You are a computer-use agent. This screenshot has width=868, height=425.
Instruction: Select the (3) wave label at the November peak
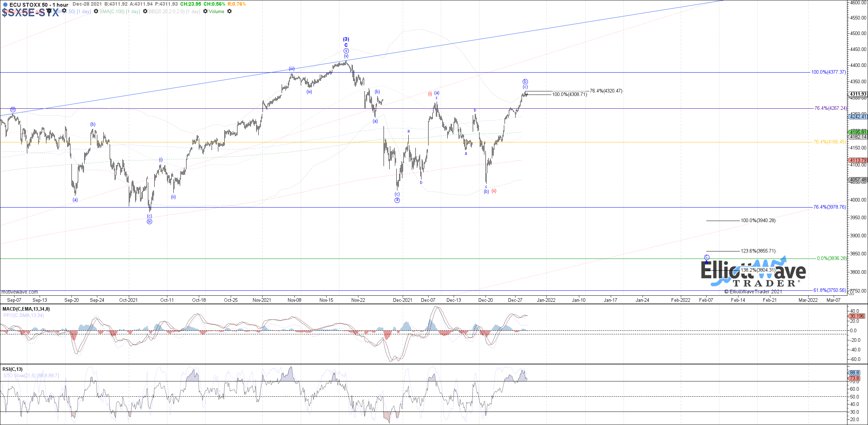tap(346, 39)
